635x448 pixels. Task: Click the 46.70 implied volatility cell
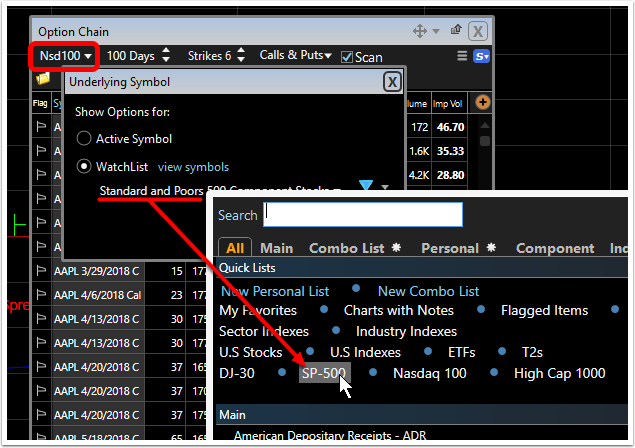[450, 127]
